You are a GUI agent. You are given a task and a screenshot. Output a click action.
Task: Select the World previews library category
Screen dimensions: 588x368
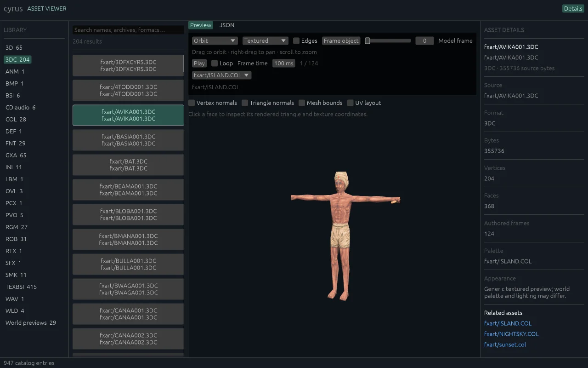coord(31,322)
